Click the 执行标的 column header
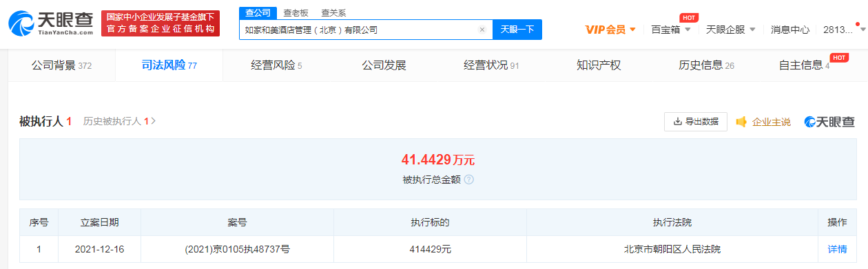 [431, 222]
